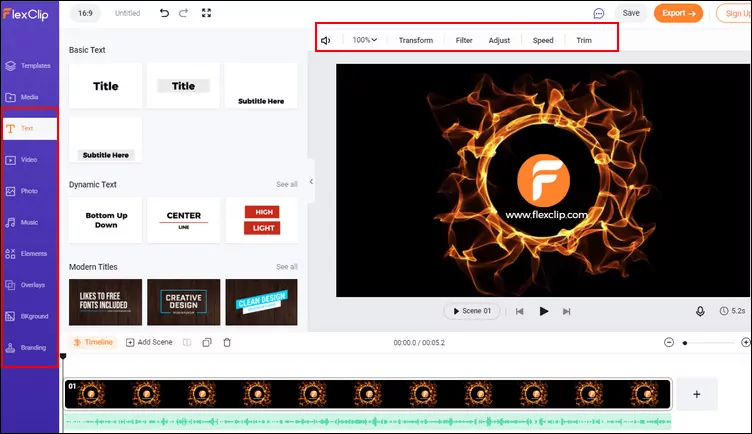Select the green audio waveform track

(x=368, y=422)
